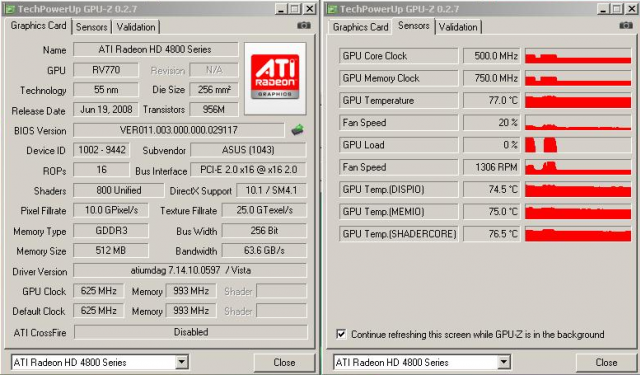Click DirectX Support value 10.1 / SM4.1
The height and width of the screenshot is (375, 640).
point(271,190)
